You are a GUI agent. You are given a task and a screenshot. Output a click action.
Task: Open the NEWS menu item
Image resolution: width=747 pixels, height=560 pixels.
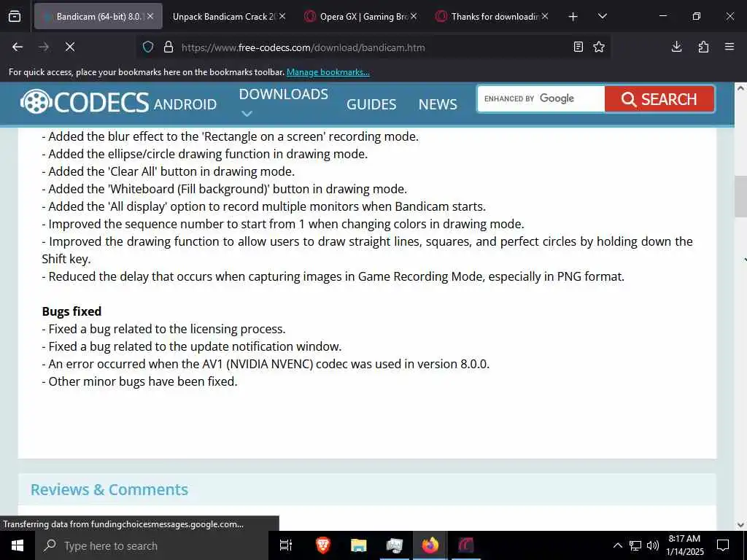click(x=438, y=104)
